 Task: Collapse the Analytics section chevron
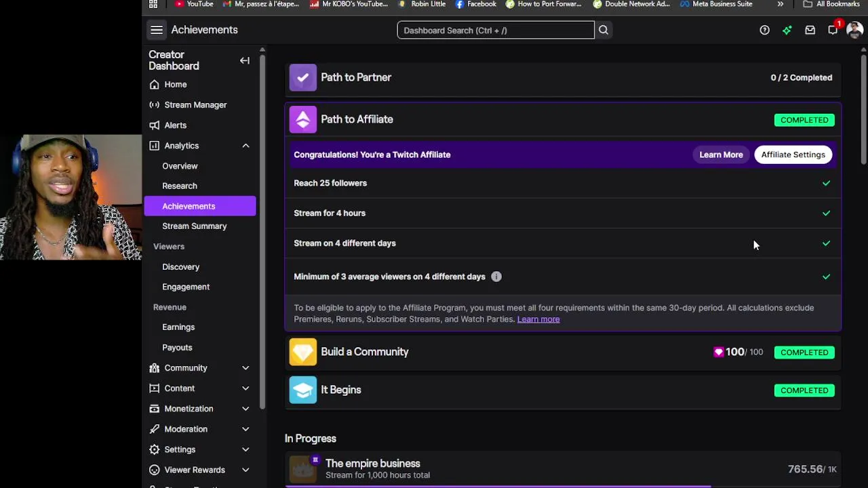pos(245,146)
